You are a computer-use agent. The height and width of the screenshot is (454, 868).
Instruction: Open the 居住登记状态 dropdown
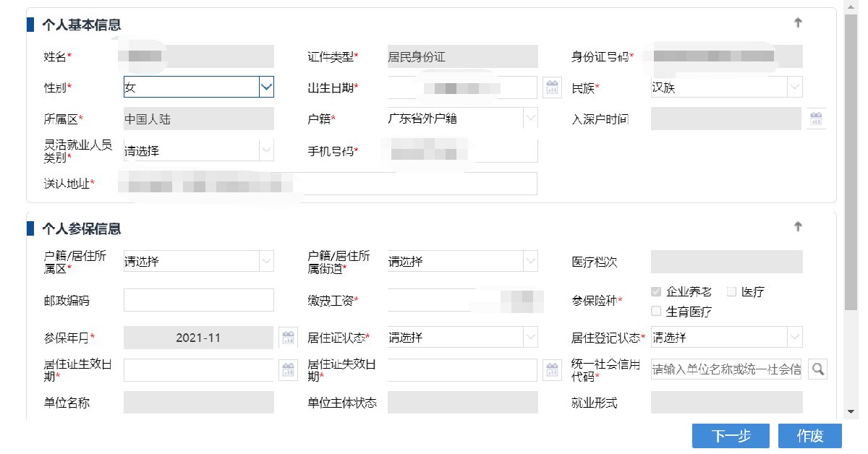coord(796,337)
